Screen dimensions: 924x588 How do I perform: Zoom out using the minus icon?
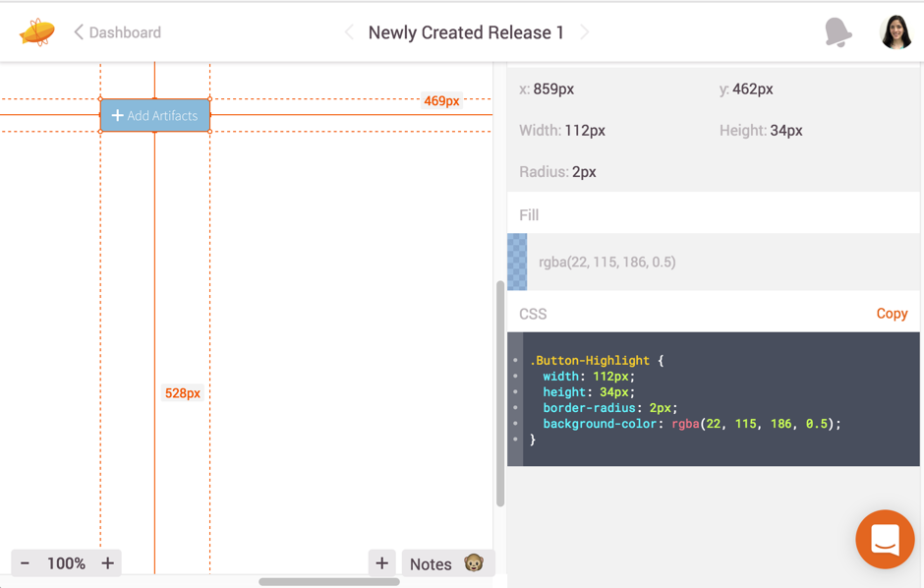coord(25,562)
